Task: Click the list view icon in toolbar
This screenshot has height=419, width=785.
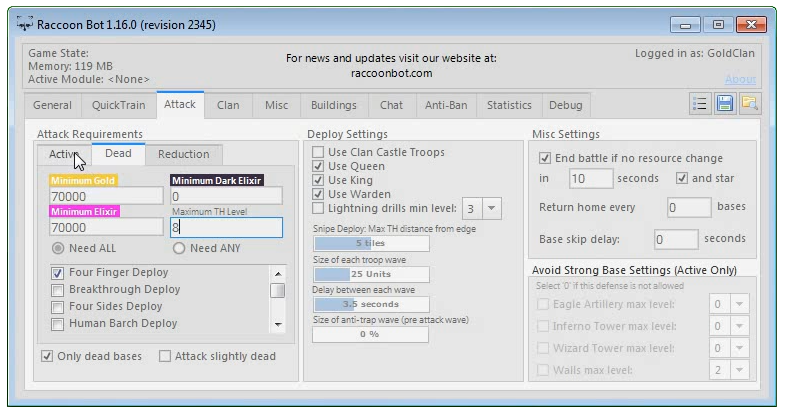Action: click(699, 104)
